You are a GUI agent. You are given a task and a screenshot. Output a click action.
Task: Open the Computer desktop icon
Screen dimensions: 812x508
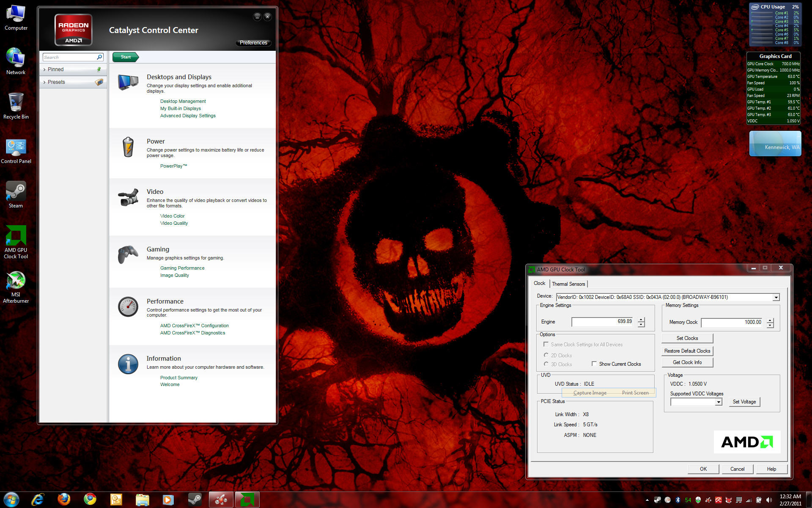point(16,18)
